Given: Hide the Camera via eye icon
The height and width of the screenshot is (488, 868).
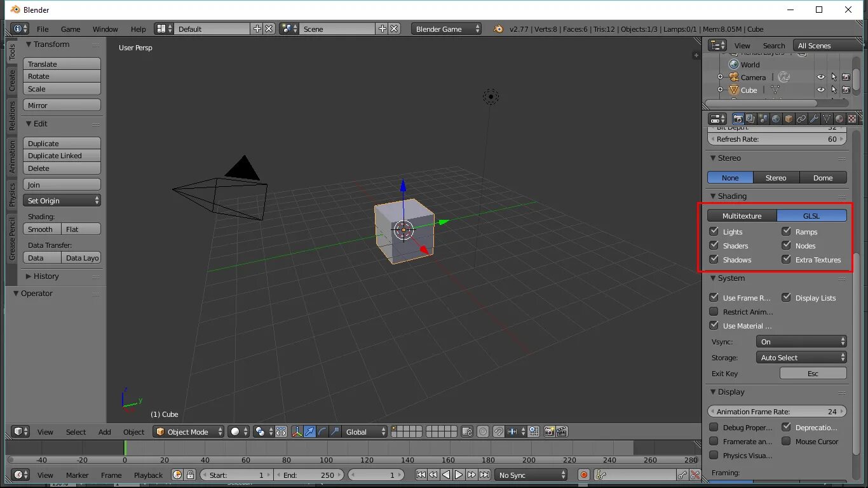Looking at the screenshot, I should (821, 77).
